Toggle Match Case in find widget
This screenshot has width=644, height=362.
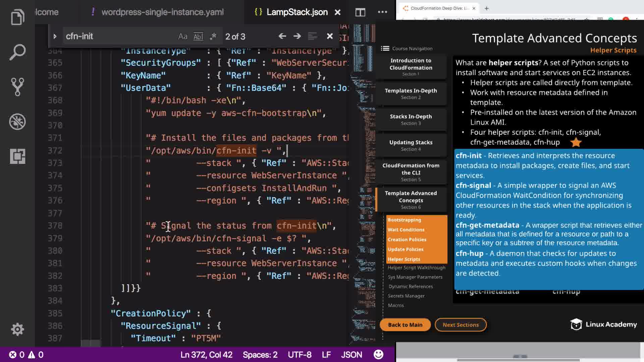coord(182,36)
